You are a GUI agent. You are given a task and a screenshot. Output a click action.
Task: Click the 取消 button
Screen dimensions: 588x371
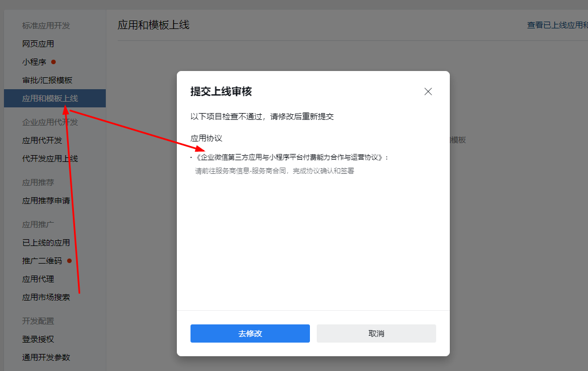click(x=376, y=334)
